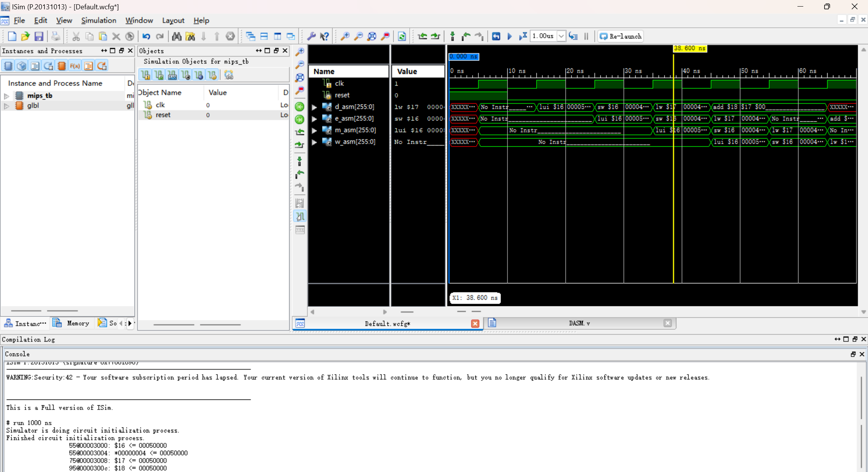Viewport: 868px width, 472px height.
Task: Toggle the Input Ports filter in Objects
Action: [x=146, y=75]
